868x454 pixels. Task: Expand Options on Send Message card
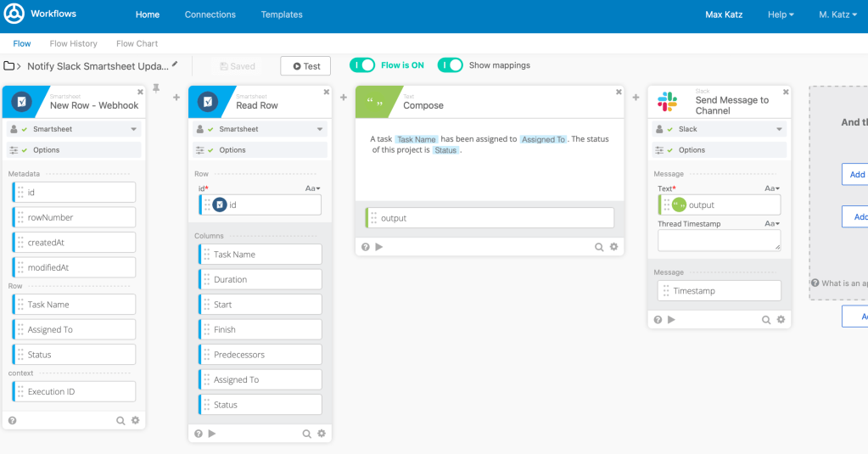tap(692, 150)
